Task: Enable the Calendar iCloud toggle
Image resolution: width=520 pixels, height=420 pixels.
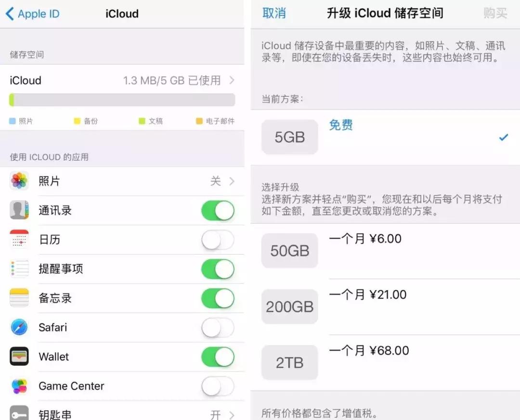Action: pos(218,240)
